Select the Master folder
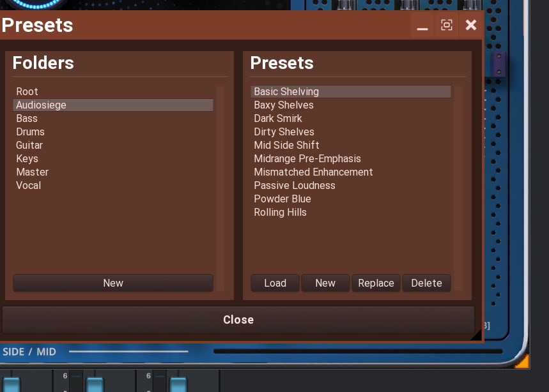 (33, 172)
